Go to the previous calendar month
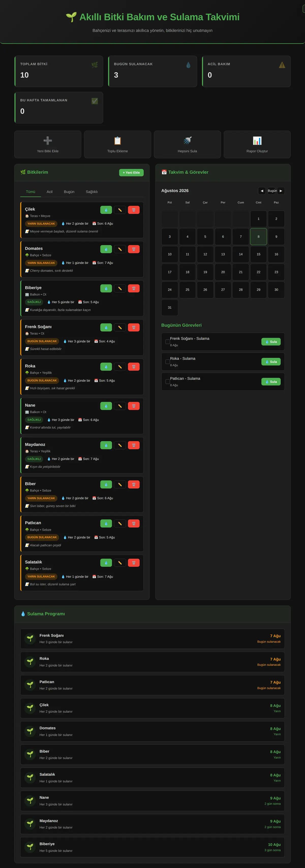The image size is (305, 868). pyautogui.click(x=262, y=191)
